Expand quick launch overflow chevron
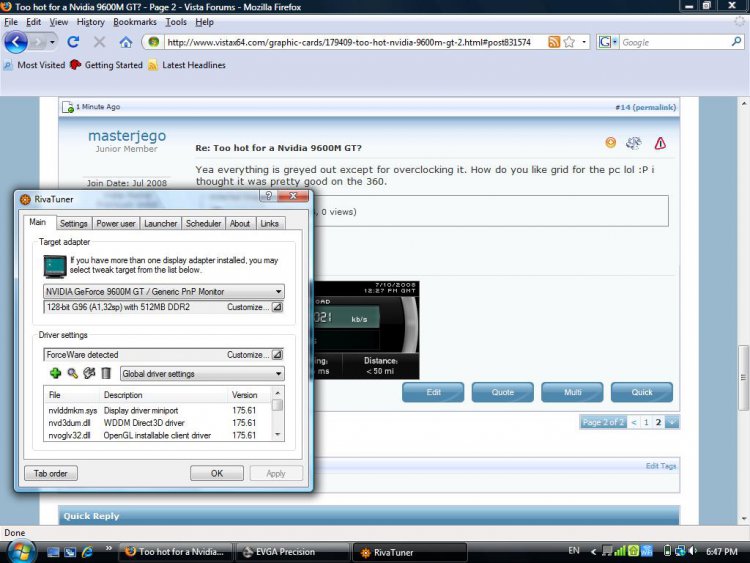 click(x=109, y=548)
